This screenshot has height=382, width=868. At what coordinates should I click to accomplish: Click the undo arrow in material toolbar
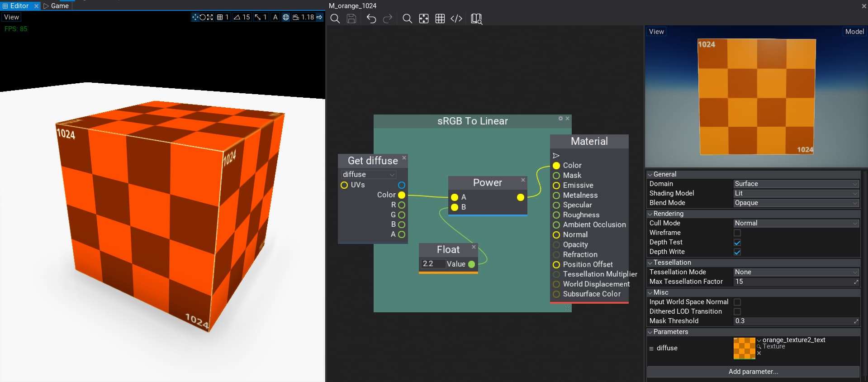[x=371, y=19]
